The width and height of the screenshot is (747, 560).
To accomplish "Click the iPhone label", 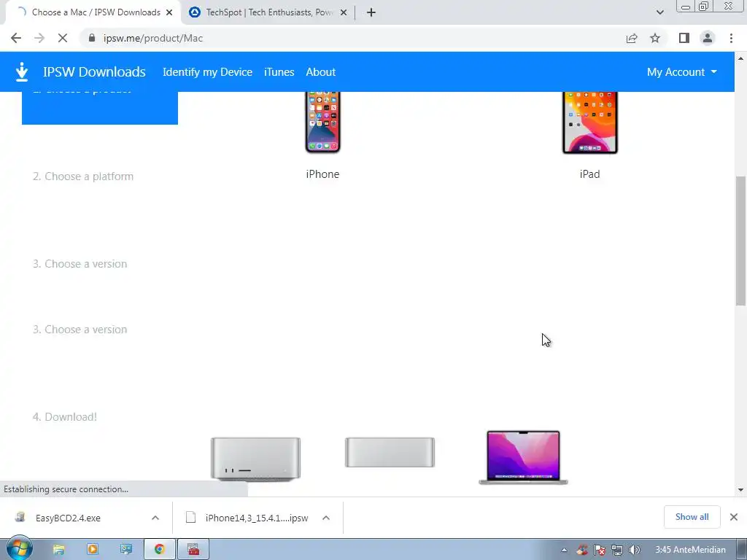I will click(322, 174).
